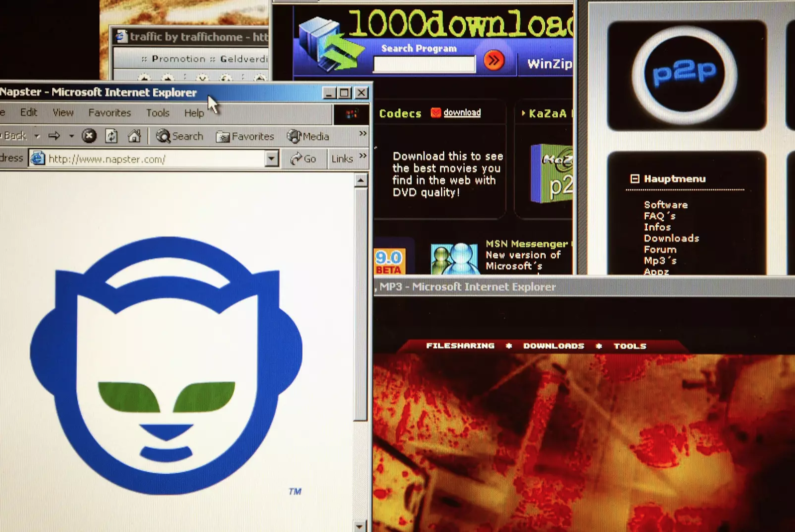
Task: Open the View menu
Action: click(63, 113)
